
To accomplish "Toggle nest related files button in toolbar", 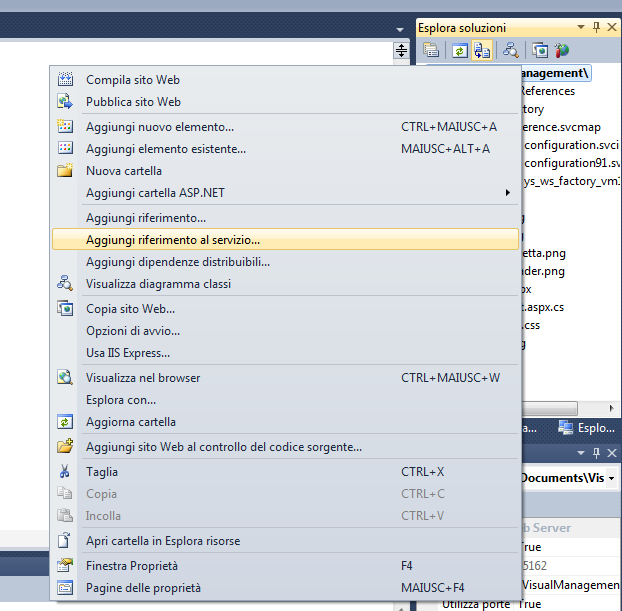I will tap(482, 50).
